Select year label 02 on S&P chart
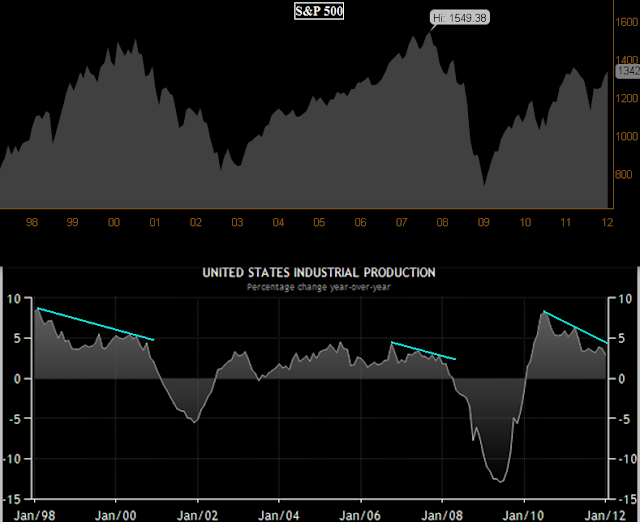This screenshot has height=522, width=640. (x=196, y=222)
